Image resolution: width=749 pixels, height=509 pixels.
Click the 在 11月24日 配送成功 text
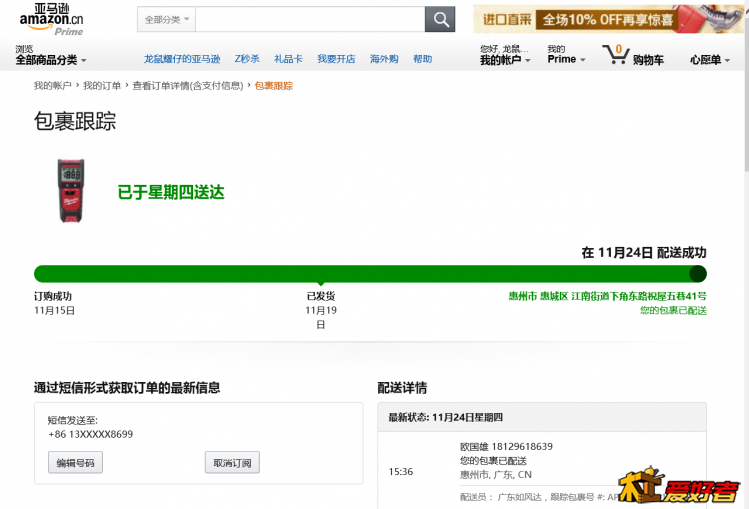click(x=644, y=253)
